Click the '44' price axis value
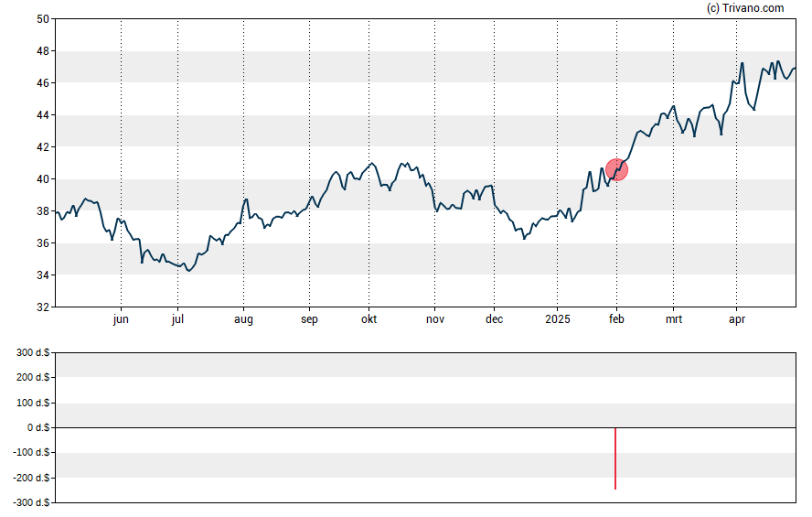812x517 pixels. point(43,115)
